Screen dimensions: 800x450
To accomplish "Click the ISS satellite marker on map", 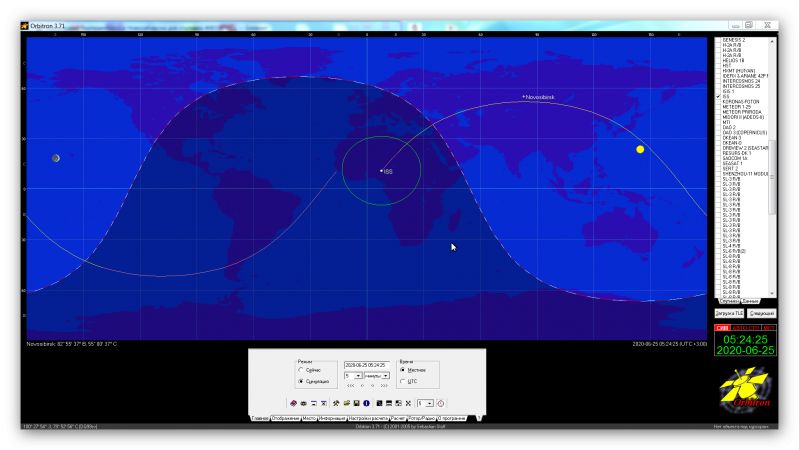I will (381, 170).
